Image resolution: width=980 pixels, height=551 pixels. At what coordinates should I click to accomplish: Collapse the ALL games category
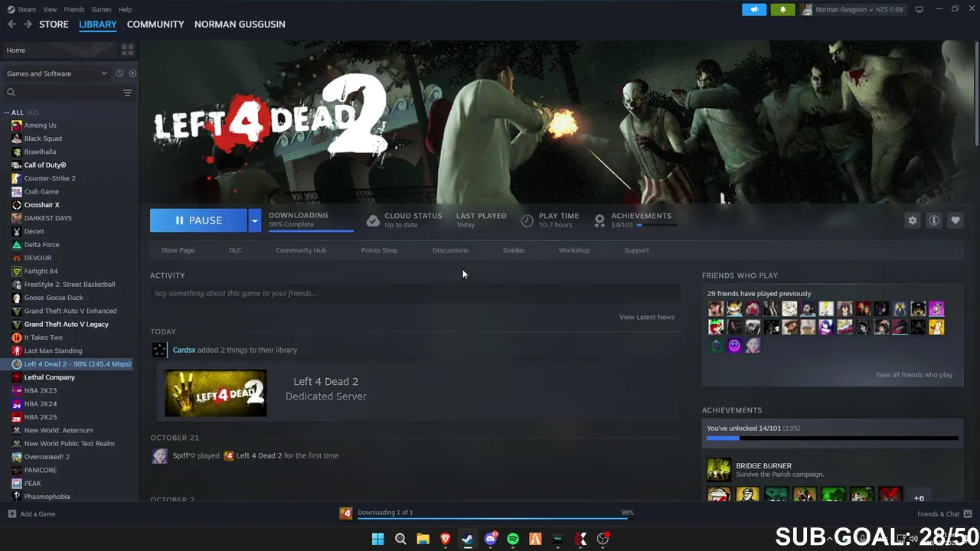click(6, 112)
